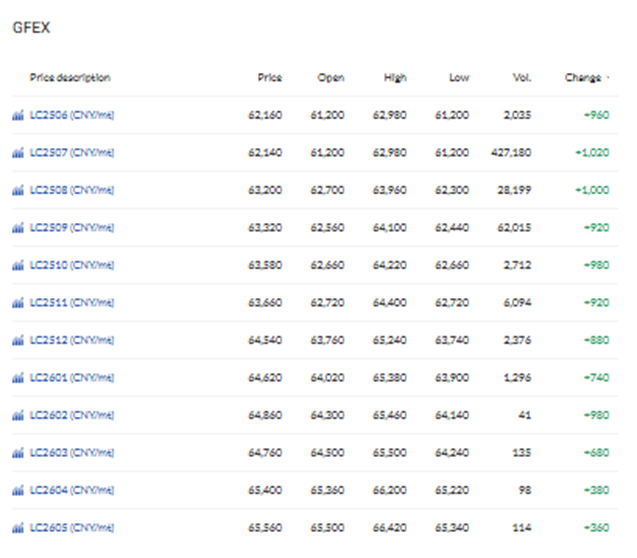This screenshot has height=558, width=637.
Task: Open the LC2509 (CNY/mt) contract link
Action: pos(72,227)
